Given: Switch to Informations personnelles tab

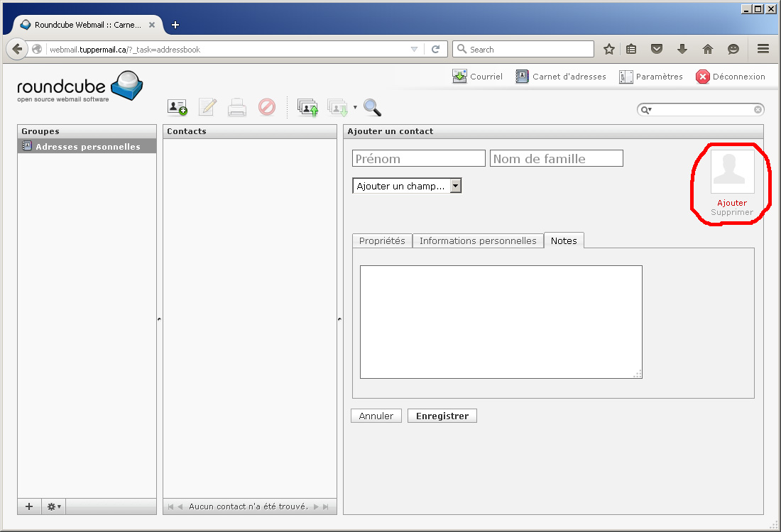Looking at the screenshot, I should pyautogui.click(x=478, y=241).
